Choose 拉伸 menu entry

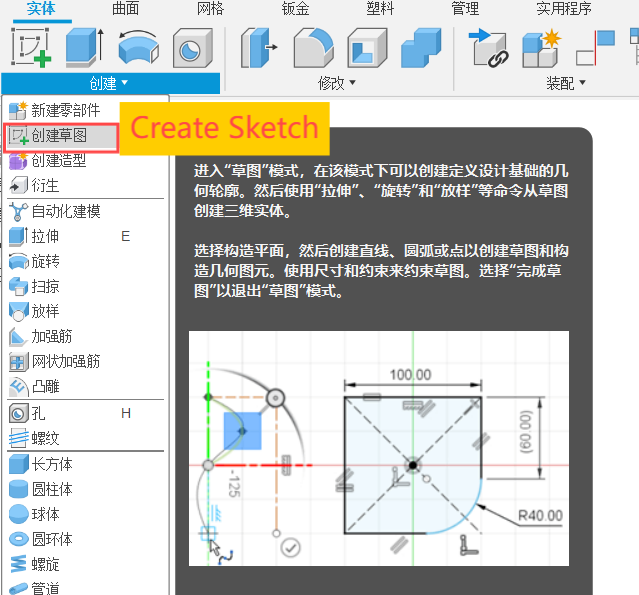point(86,236)
